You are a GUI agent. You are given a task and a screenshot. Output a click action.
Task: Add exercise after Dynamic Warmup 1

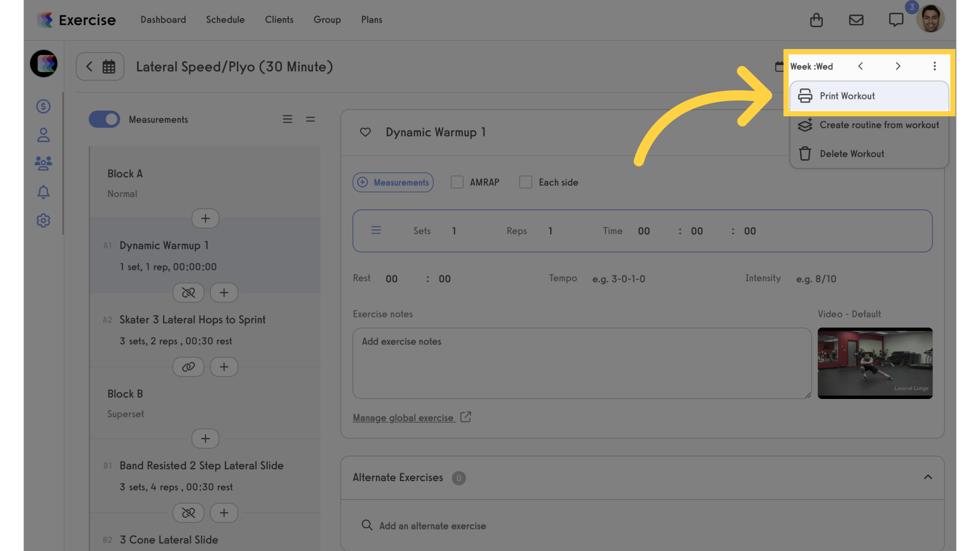(x=224, y=292)
